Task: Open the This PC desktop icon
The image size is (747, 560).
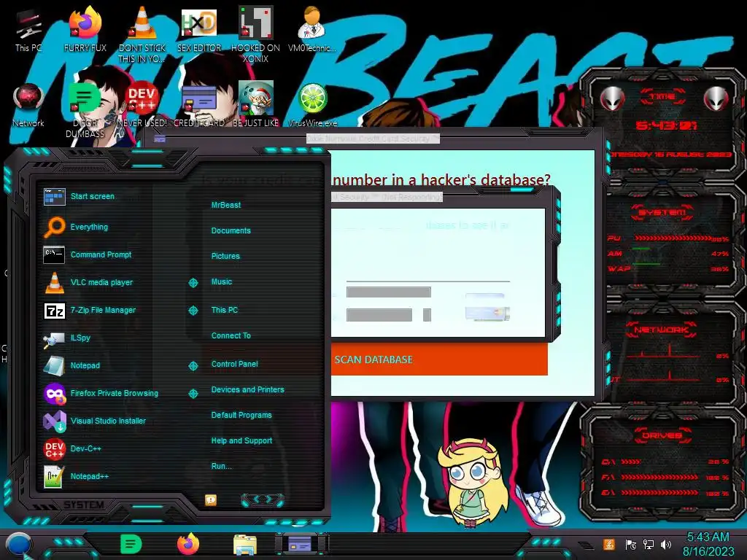Action: (x=28, y=31)
